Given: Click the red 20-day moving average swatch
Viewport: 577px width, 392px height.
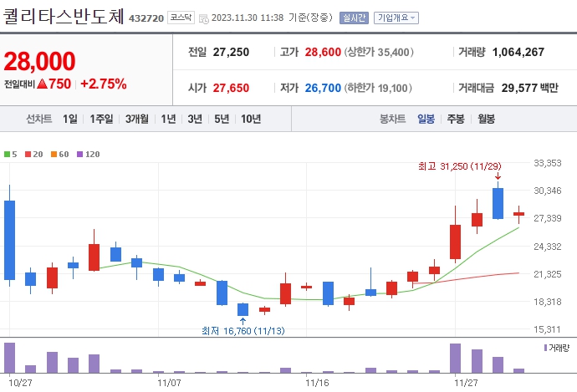Looking at the screenshot, I should click(x=28, y=154).
